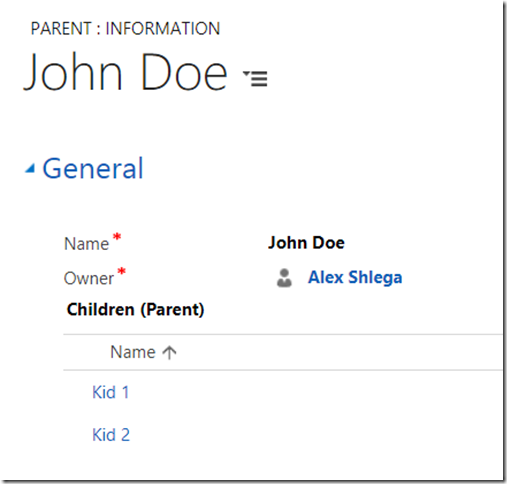Image resolution: width=507 pixels, height=484 pixels.
Task: Click the sort arrow in the Name column
Action: [169, 352]
